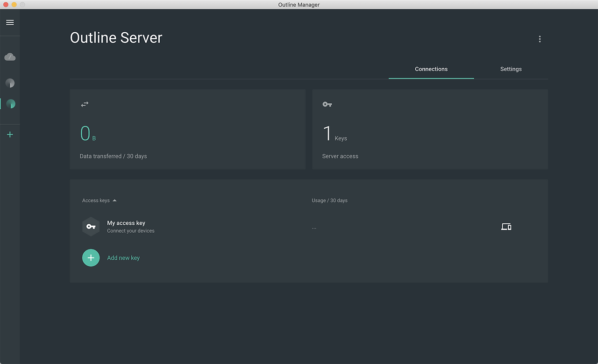598x364 pixels.
Task: Close the Outline Manager window
Action: click(6, 5)
